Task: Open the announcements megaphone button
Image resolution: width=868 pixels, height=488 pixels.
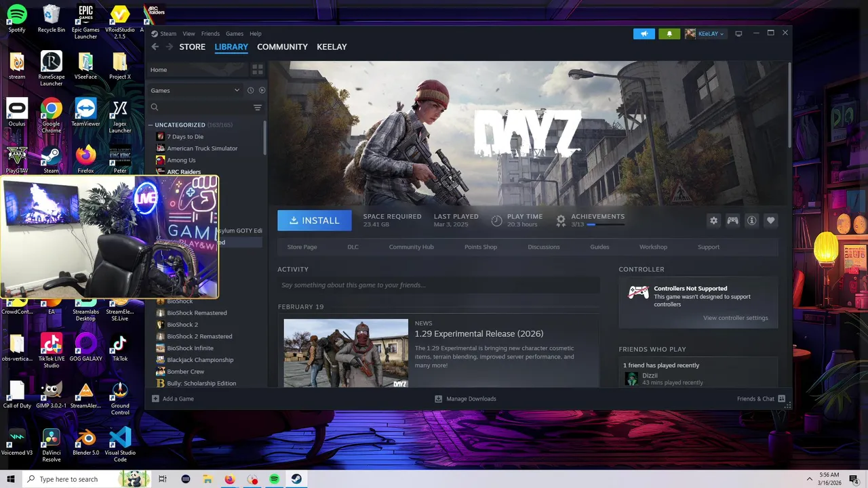Action: click(x=644, y=34)
